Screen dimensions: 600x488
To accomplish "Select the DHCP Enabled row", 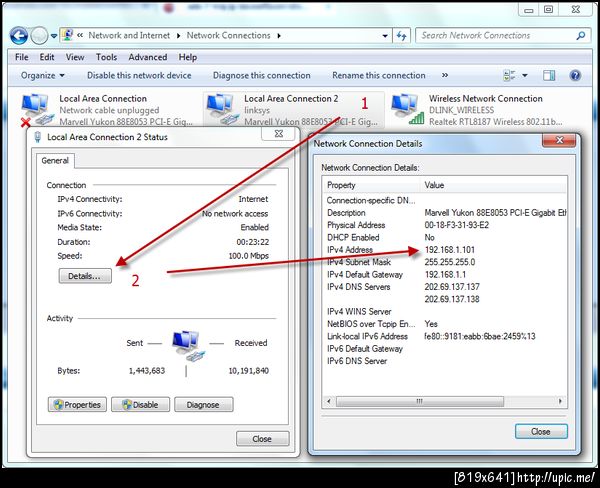I will click(444, 237).
